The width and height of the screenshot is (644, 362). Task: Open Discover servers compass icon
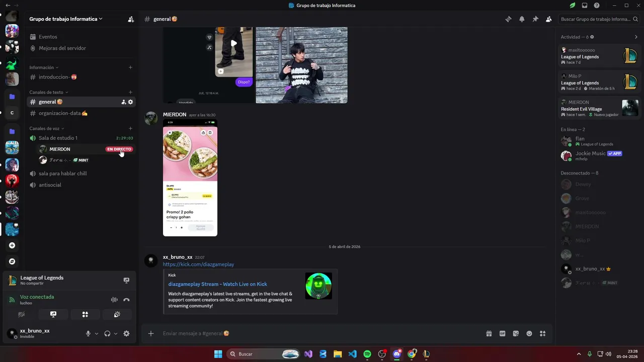pyautogui.click(x=12, y=261)
